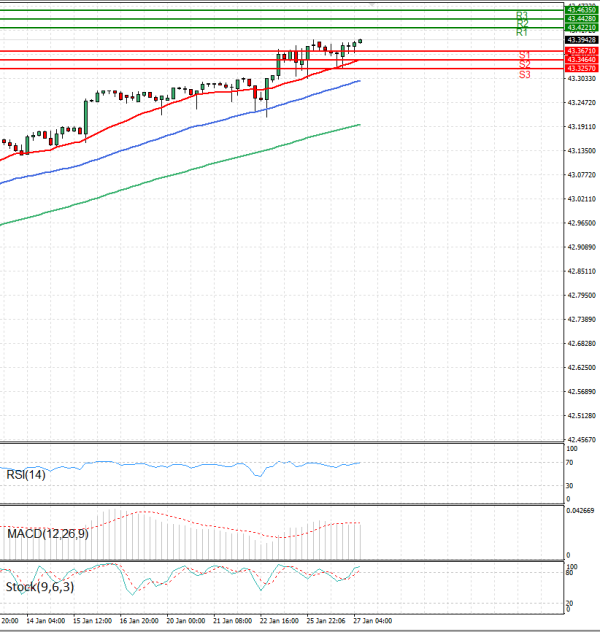Click the latest candlestick on the chart
Screen dimensions: 600x632
click(x=360, y=42)
